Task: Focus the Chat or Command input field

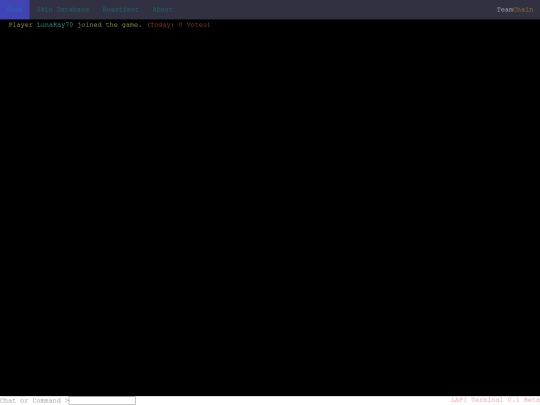Action: 102,401
